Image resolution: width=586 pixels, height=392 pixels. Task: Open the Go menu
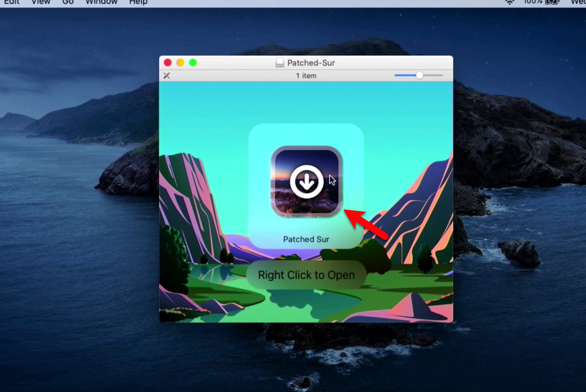pyautogui.click(x=68, y=2)
